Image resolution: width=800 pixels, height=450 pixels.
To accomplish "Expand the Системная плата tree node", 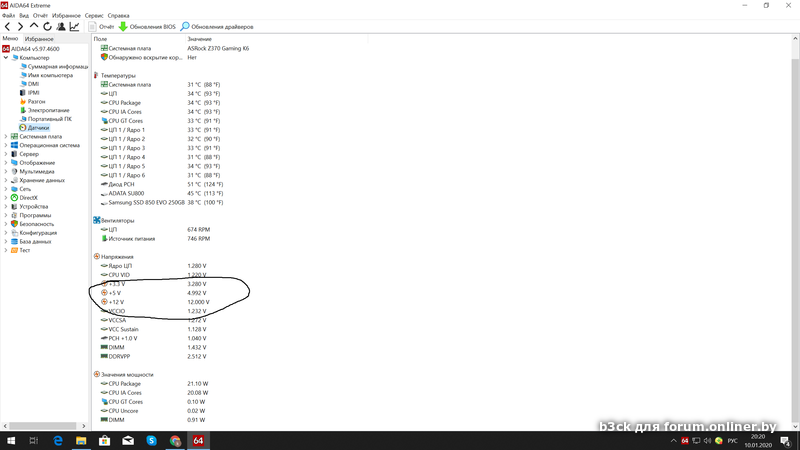I will point(6,136).
